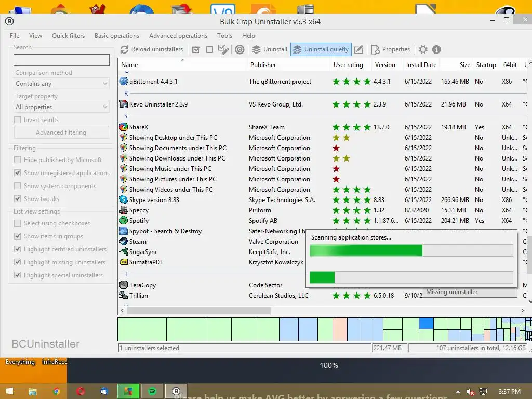Sort by the Install Date column
This screenshot has width=532, height=399.
click(x=421, y=65)
